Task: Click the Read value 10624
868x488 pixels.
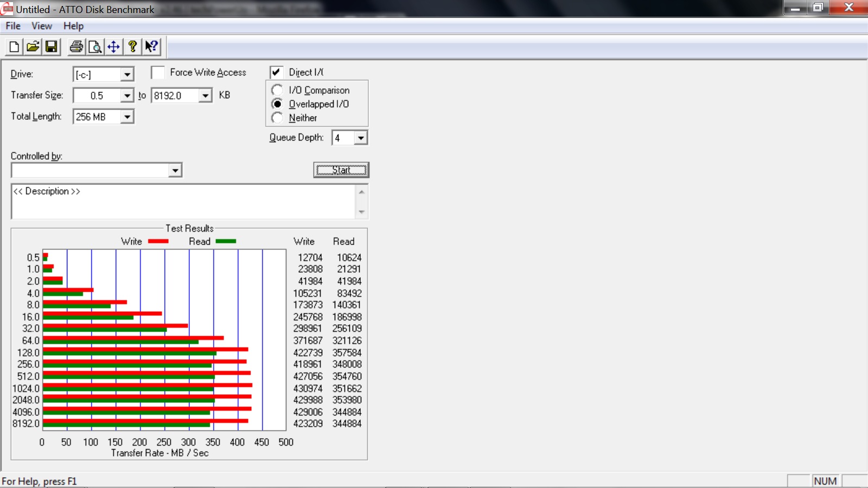Action: [x=349, y=258]
